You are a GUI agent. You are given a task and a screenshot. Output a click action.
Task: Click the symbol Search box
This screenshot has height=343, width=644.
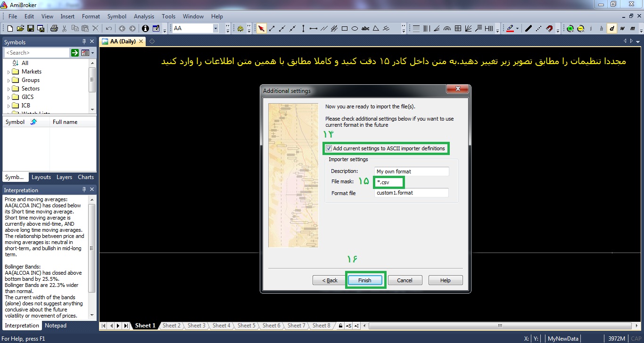point(37,53)
